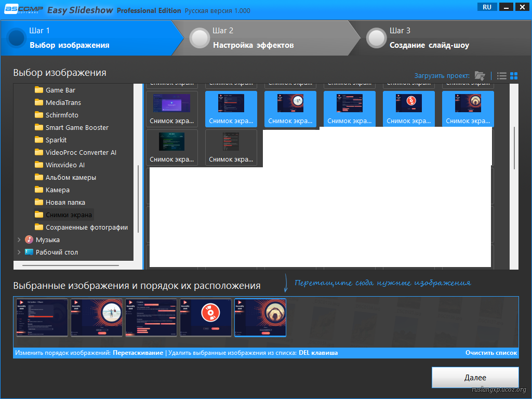532x399 pixels.
Task: Select the Снимки экрана folder label
Action: coord(69,215)
